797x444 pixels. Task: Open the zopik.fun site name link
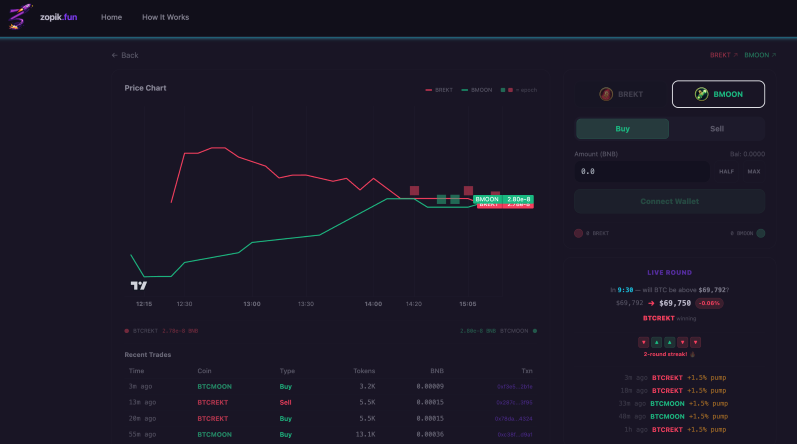point(58,17)
